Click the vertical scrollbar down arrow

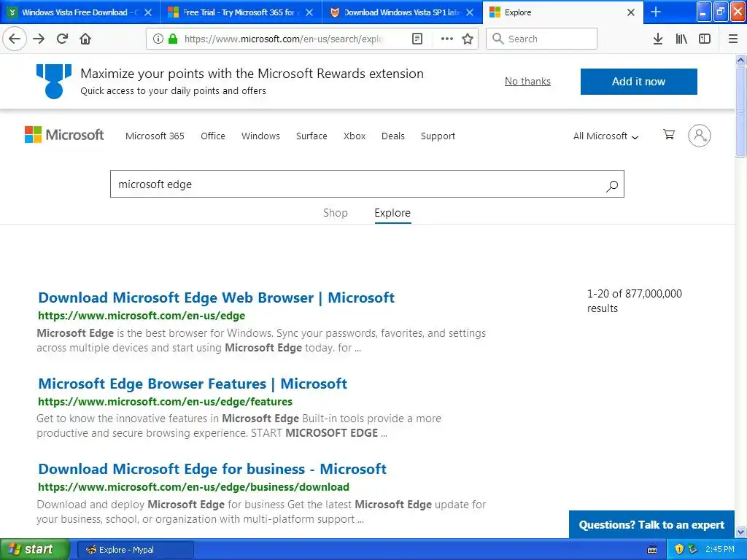[x=740, y=532]
